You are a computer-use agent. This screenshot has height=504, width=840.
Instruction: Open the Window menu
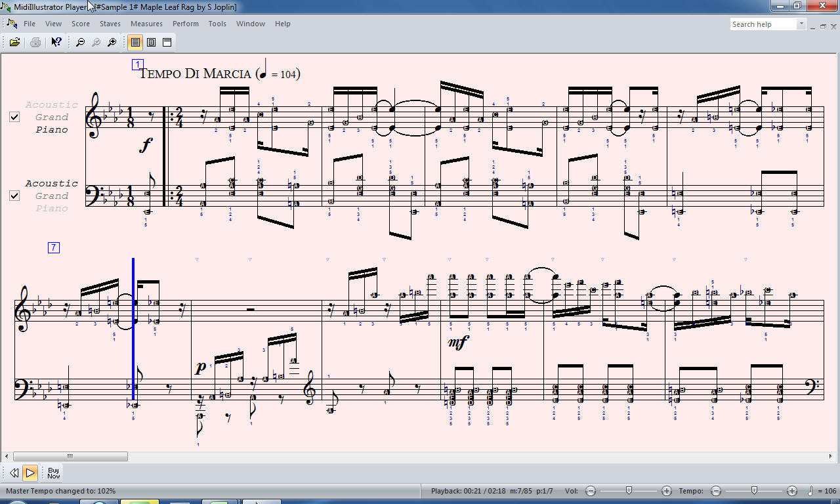click(x=251, y=24)
